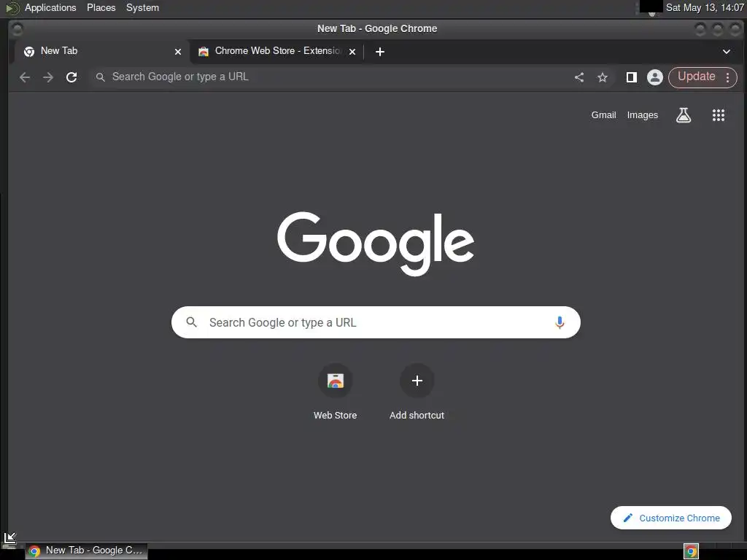Click the clock showing Sat May 13
This screenshot has width=747, height=560.
[x=705, y=7]
